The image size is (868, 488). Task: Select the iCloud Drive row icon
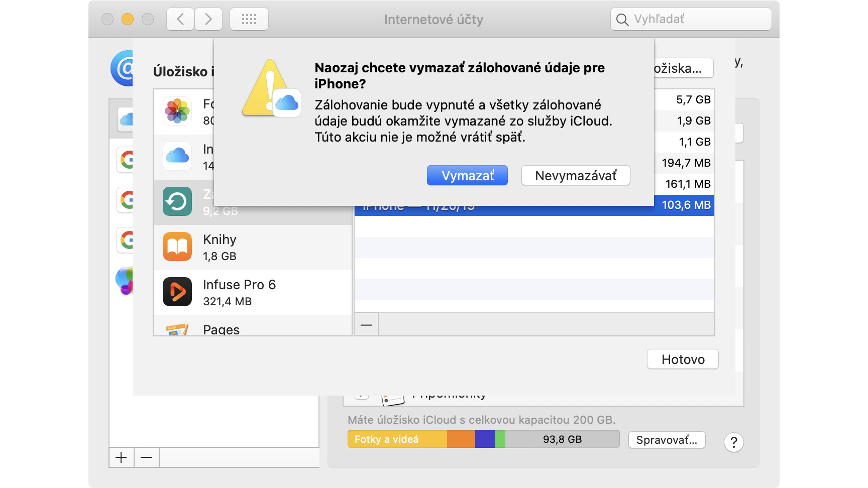177,156
